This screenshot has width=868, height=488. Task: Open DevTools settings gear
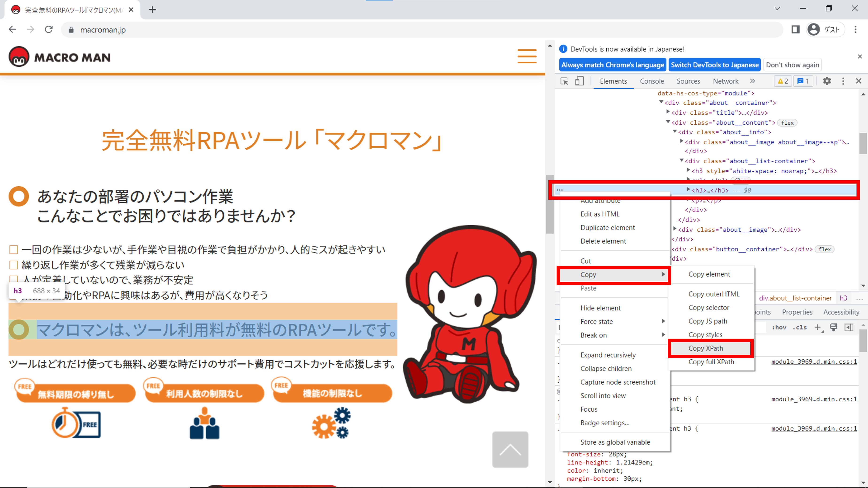point(827,81)
